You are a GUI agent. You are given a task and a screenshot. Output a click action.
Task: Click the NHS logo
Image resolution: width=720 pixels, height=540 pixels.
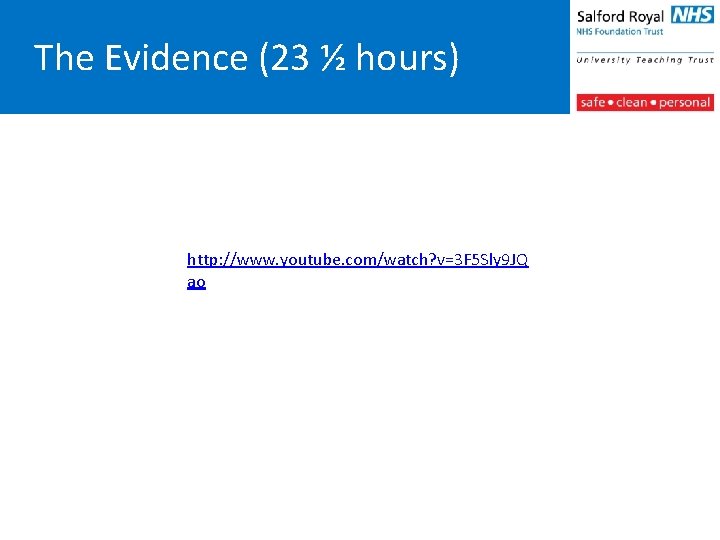point(692,15)
